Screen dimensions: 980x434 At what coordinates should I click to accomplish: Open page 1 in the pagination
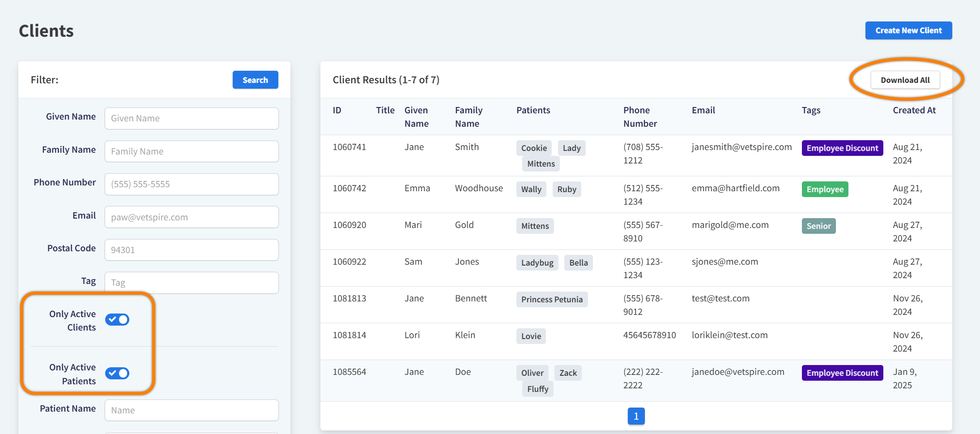coord(636,416)
